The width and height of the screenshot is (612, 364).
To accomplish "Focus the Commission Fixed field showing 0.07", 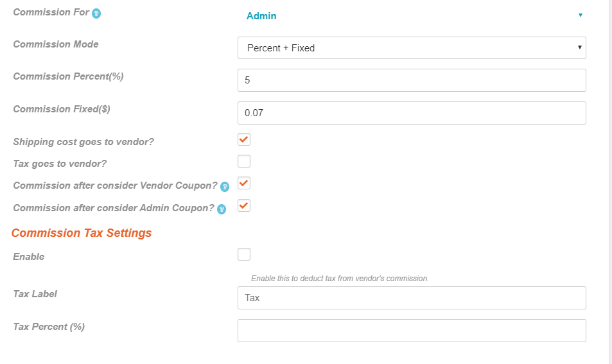I will click(x=412, y=113).
